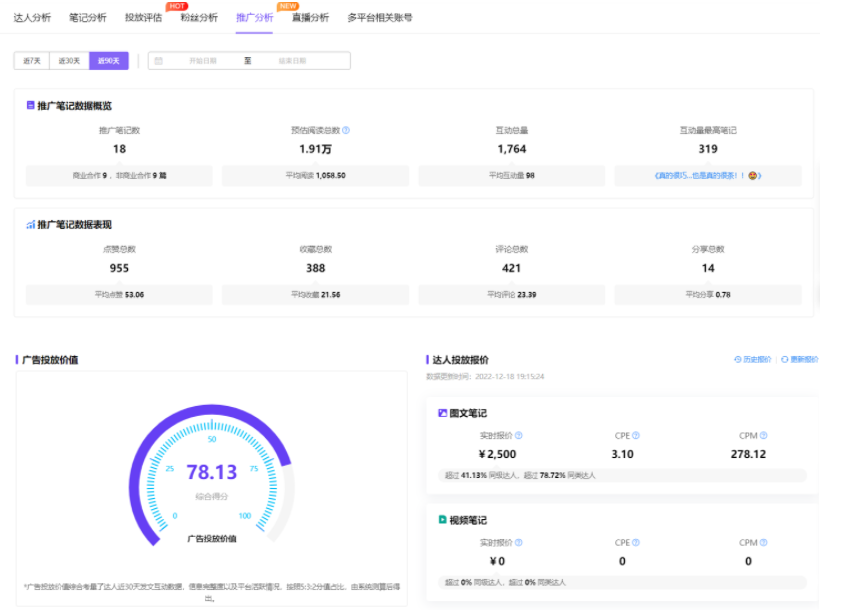The image size is (849, 613).
Task: Select the 近30天 time range
Action: coord(69,61)
